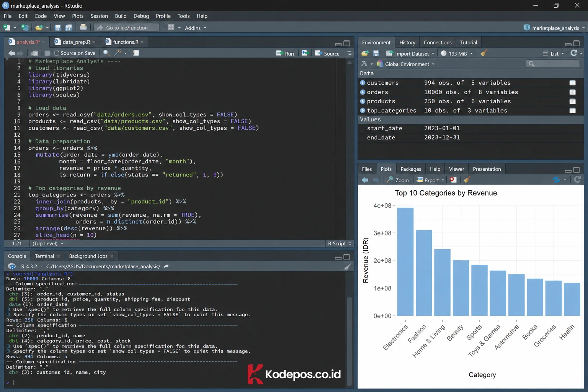Expand the products object blue arrow
588x392 pixels.
[x=363, y=101]
